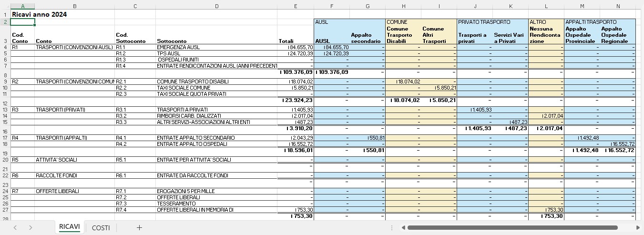
Task: Click the 'TPS AUSL' cell
Action: click(216, 53)
